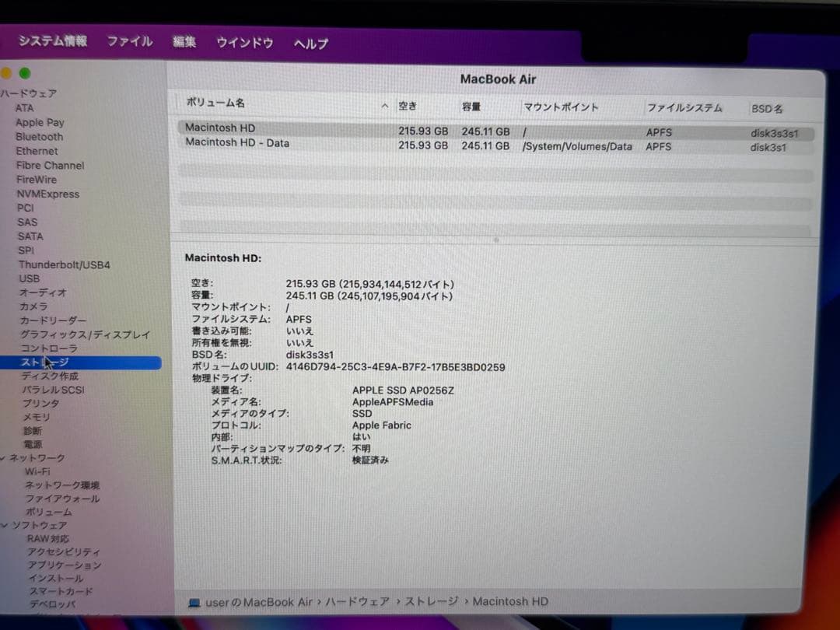840x630 pixels.
Task: Select Bluetooth in the hardware sidebar
Action: point(39,137)
